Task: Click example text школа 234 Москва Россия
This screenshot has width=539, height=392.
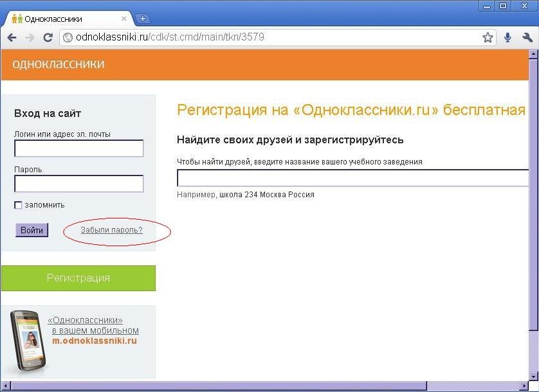Action: click(x=267, y=195)
